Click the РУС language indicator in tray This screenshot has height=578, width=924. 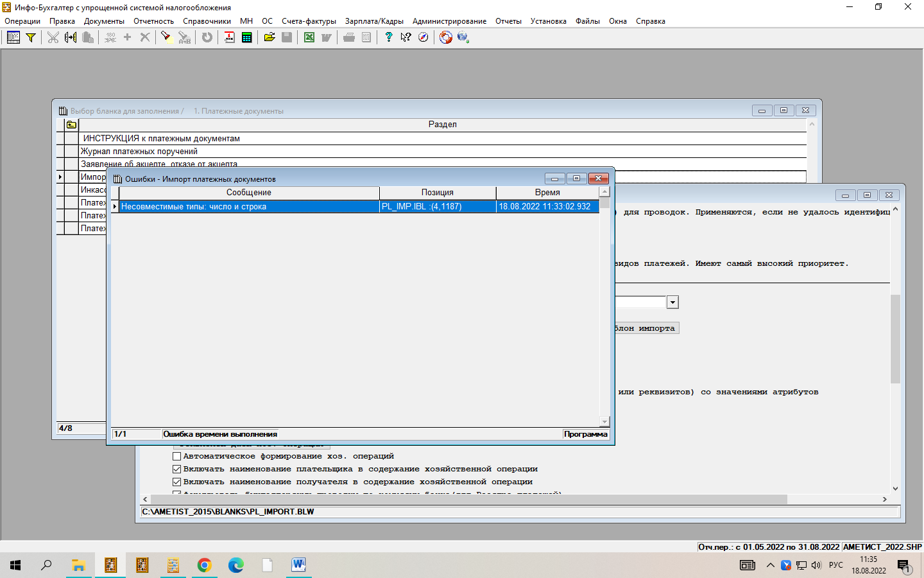pyautogui.click(x=836, y=565)
